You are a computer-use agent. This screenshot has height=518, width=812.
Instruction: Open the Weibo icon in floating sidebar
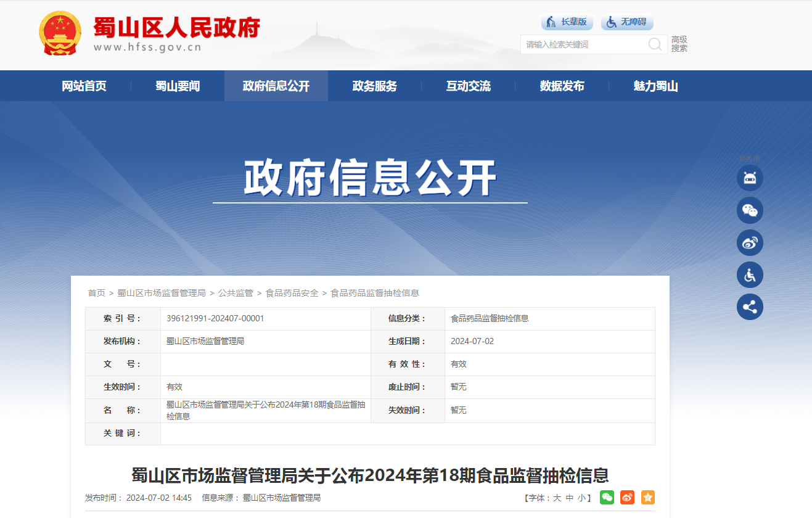click(750, 242)
